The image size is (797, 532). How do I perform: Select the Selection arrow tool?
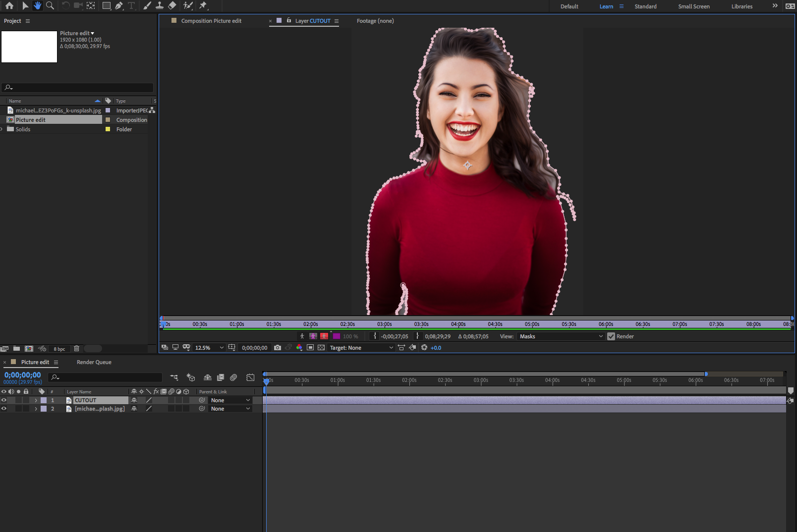pyautogui.click(x=25, y=6)
